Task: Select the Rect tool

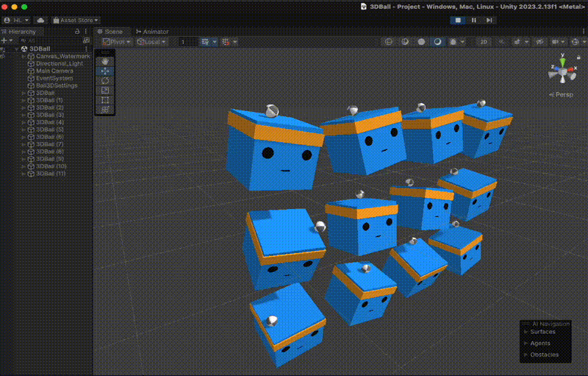Action: click(x=104, y=100)
